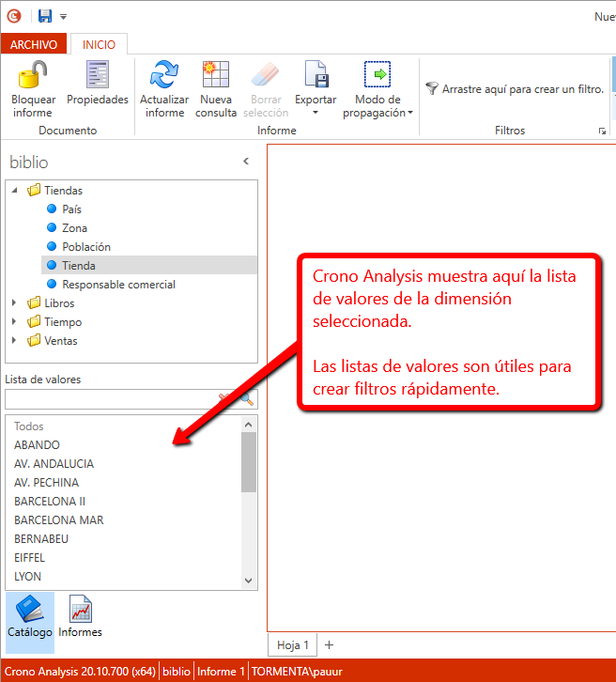Click Actualizar informe refresh icon

164,75
